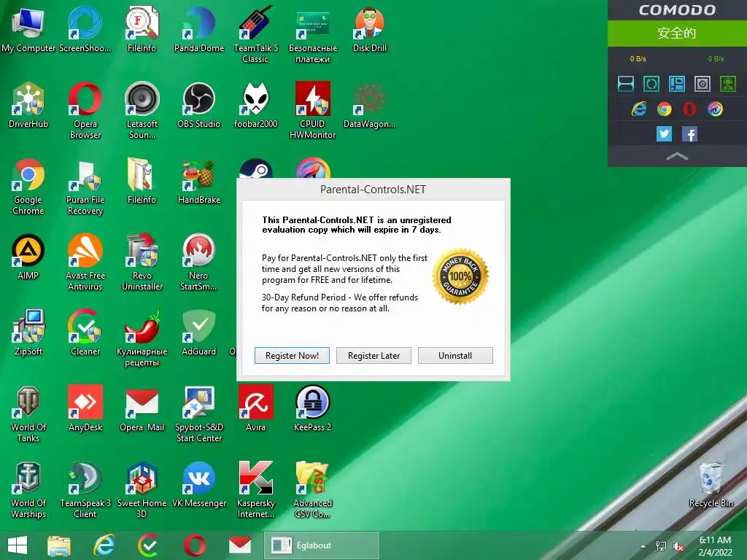
Task: Launch Internet Explorer from COMODO widget
Action: click(639, 109)
